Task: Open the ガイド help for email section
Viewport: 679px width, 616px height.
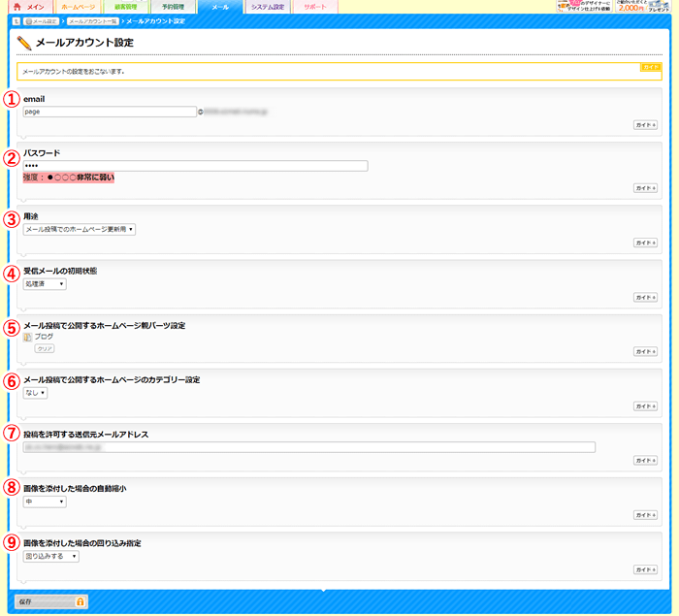Action: tap(645, 125)
